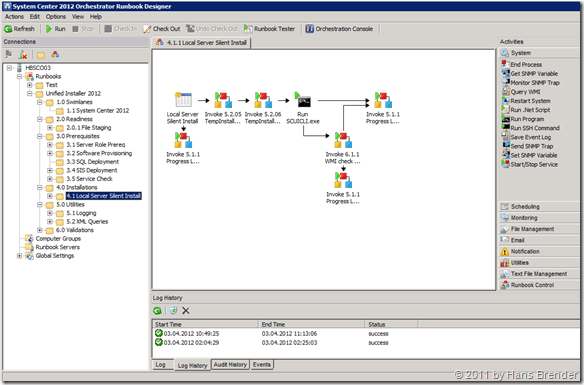Image resolution: width=584 pixels, height=385 pixels.
Task: Select the 4.1.1 Local Server Silent Install tab
Action: point(201,43)
